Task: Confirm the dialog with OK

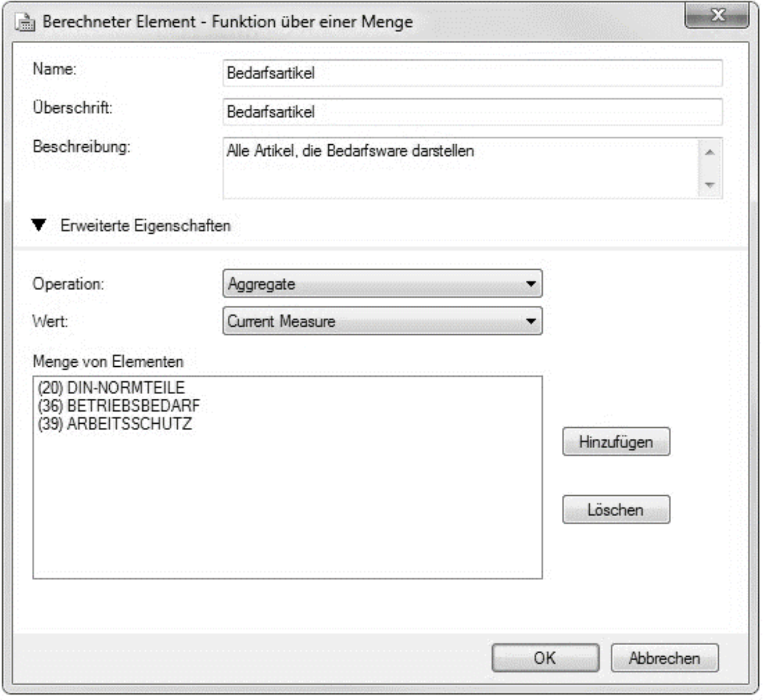Action: [x=546, y=658]
